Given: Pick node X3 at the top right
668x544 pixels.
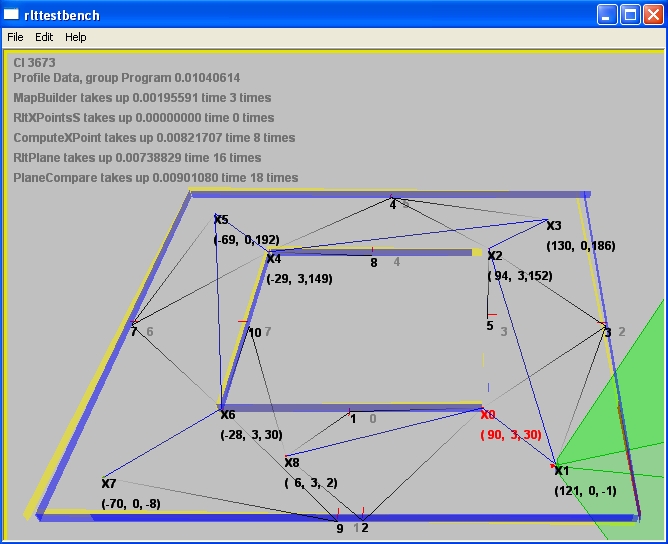Looking at the screenshot, I should coord(553,226).
